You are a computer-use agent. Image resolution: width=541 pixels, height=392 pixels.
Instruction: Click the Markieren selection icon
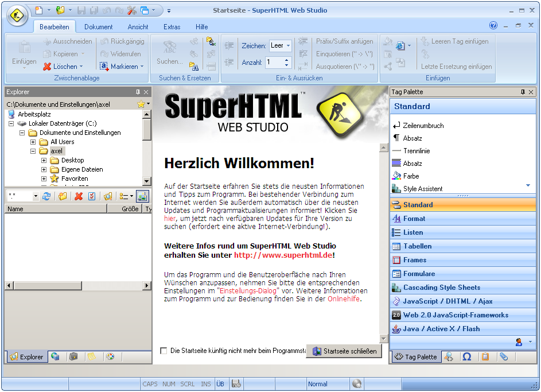(x=104, y=66)
